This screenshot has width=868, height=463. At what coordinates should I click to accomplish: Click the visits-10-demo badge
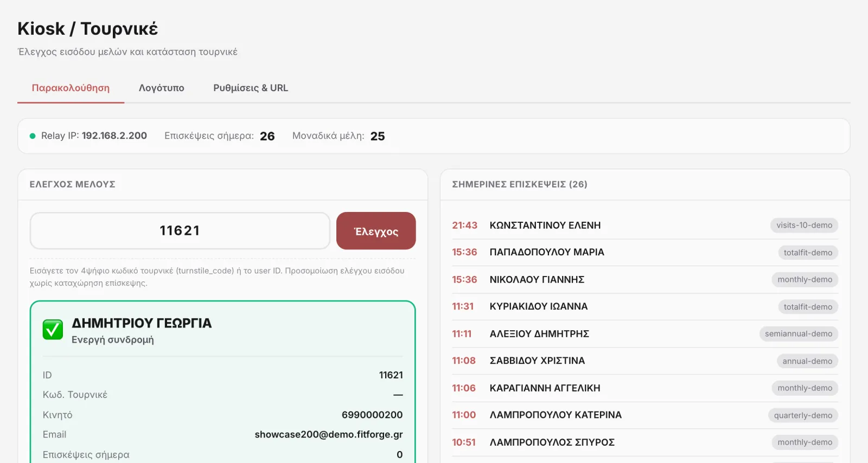click(804, 226)
